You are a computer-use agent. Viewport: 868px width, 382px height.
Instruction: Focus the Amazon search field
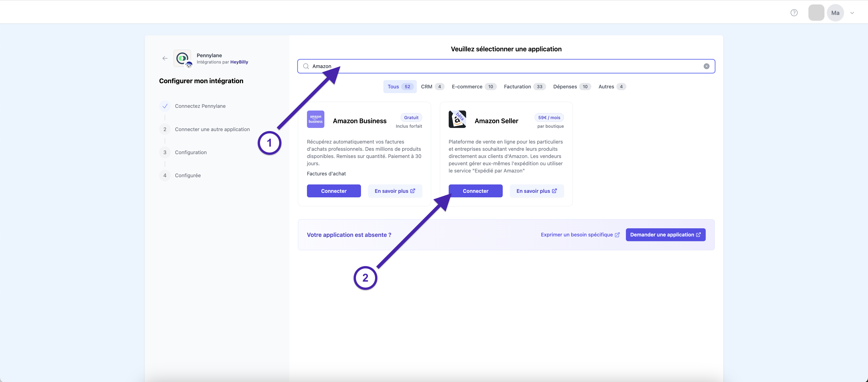(x=506, y=66)
